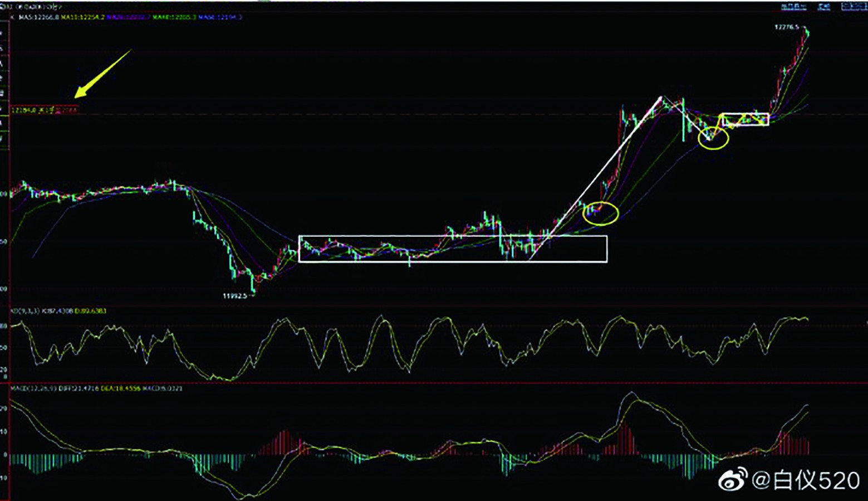Click the yellow arrow annotation on the chart
This screenshot has width=868, height=501.
[102, 74]
